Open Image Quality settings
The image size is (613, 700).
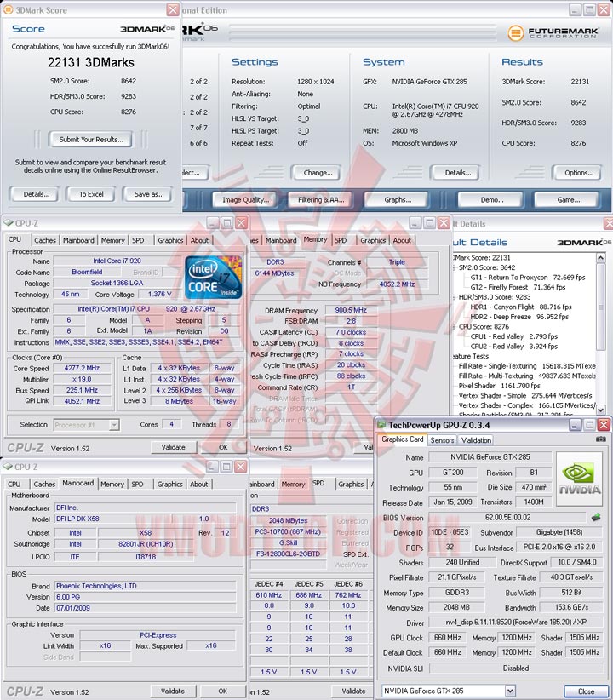click(x=245, y=199)
